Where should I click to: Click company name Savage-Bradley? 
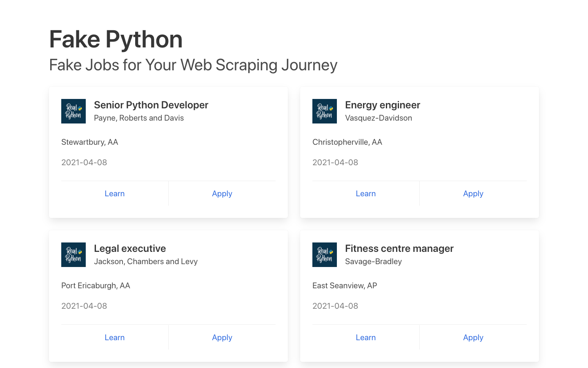pos(373,261)
